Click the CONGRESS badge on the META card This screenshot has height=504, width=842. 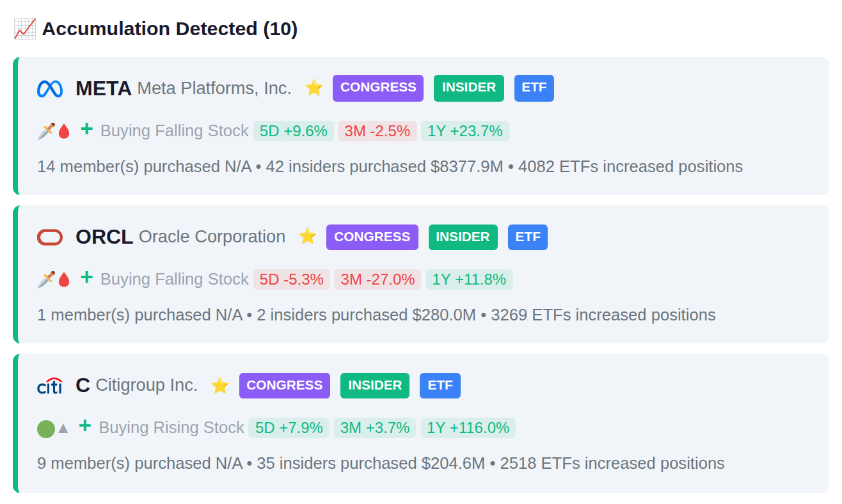pos(378,88)
